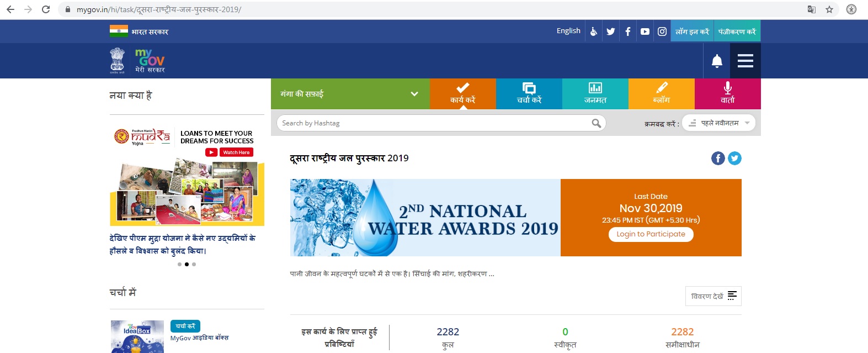Open the Facebook icon in the top bar
The image size is (868, 353).
[x=628, y=31]
